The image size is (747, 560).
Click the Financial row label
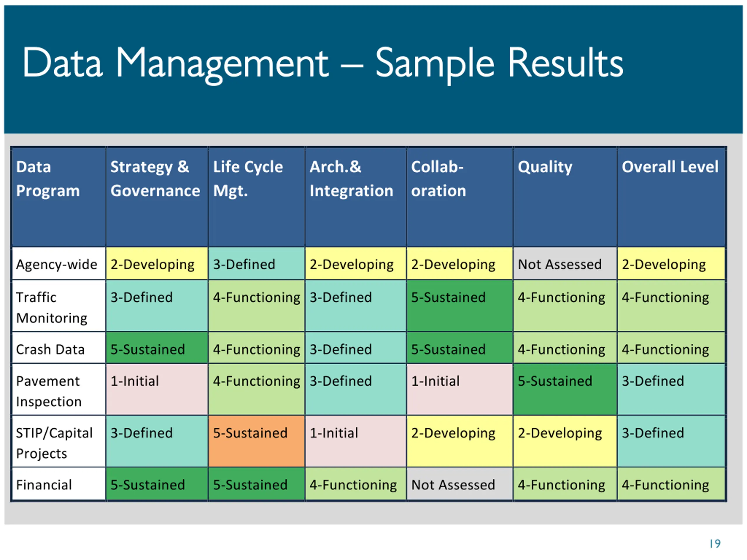coord(44,485)
